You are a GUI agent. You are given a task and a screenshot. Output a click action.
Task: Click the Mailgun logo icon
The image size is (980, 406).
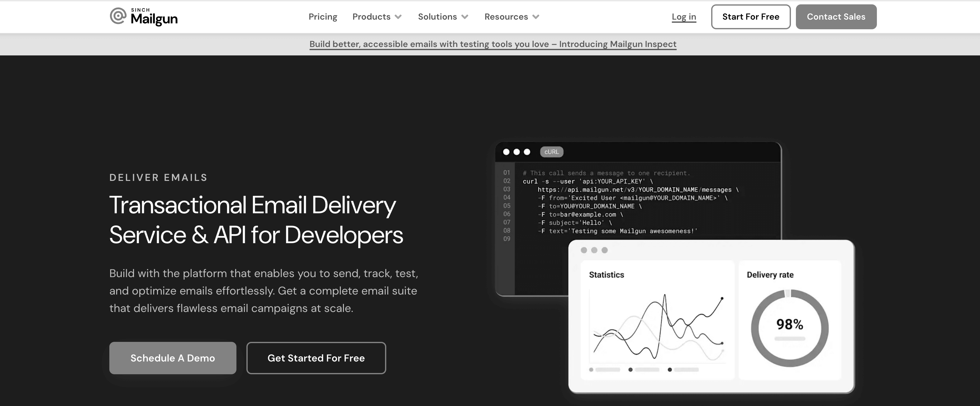pos(118,16)
